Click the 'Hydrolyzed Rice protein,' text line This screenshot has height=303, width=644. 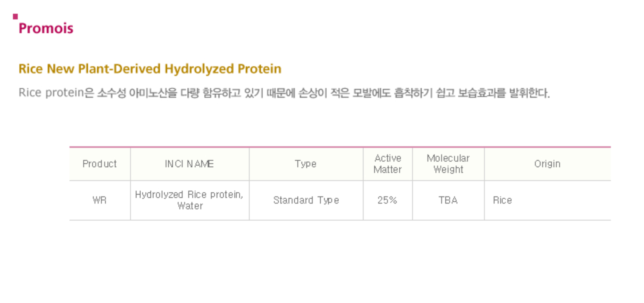point(189,195)
